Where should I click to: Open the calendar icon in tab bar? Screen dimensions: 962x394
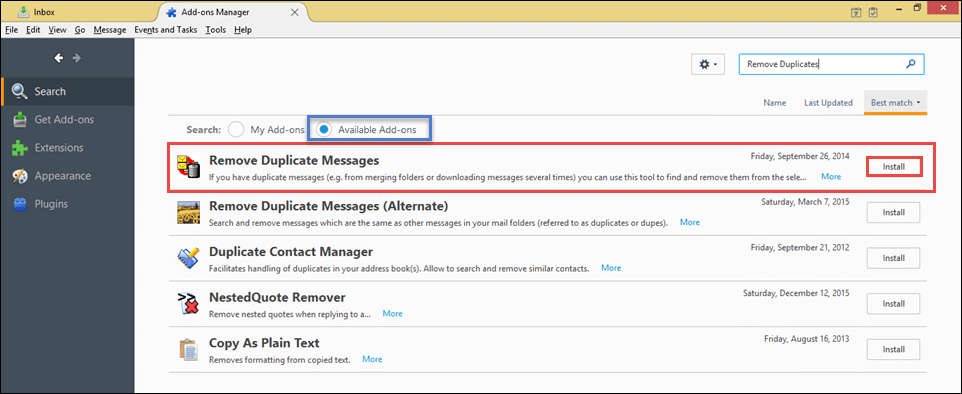pyautogui.click(x=857, y=12)
